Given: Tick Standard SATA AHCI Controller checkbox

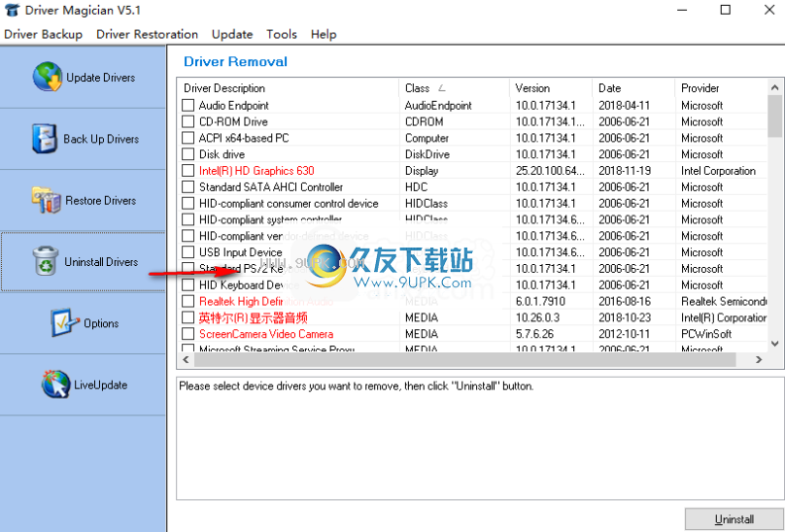Looking at the screenshot, I should 188,187.
